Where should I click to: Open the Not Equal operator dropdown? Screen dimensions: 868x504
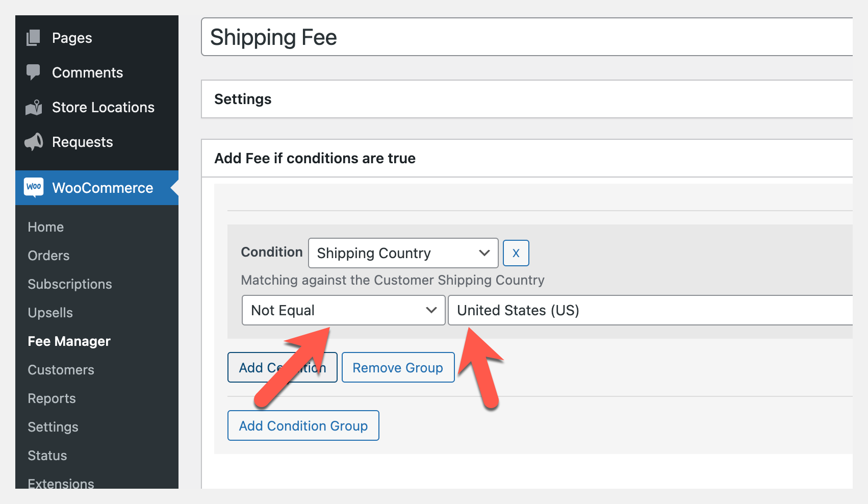point(343,310)
